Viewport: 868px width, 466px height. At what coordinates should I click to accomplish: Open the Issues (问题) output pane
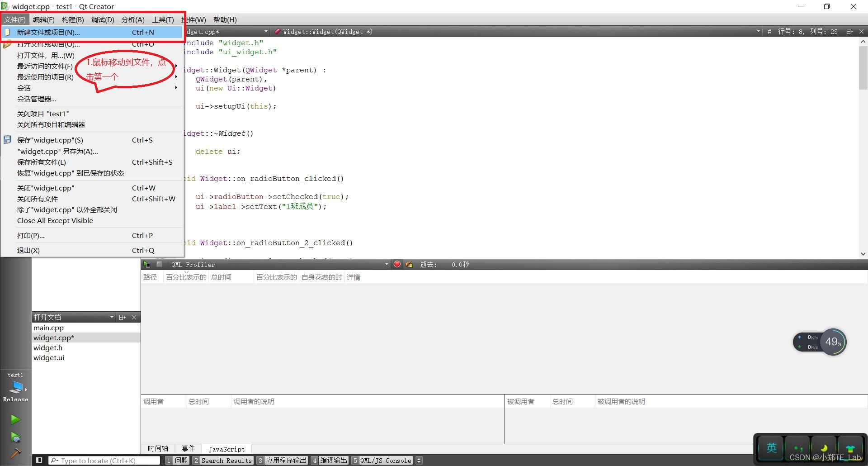coord(177,460)
